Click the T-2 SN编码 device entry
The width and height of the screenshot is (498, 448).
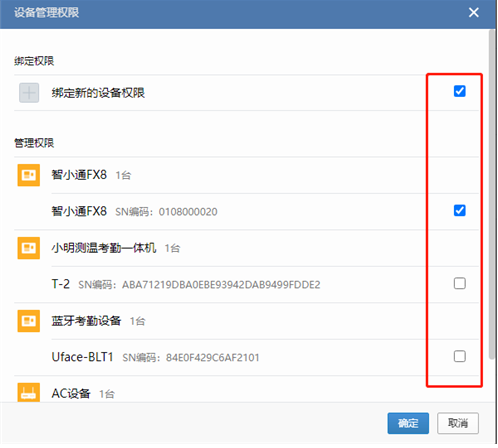click(x=186, y=284)
